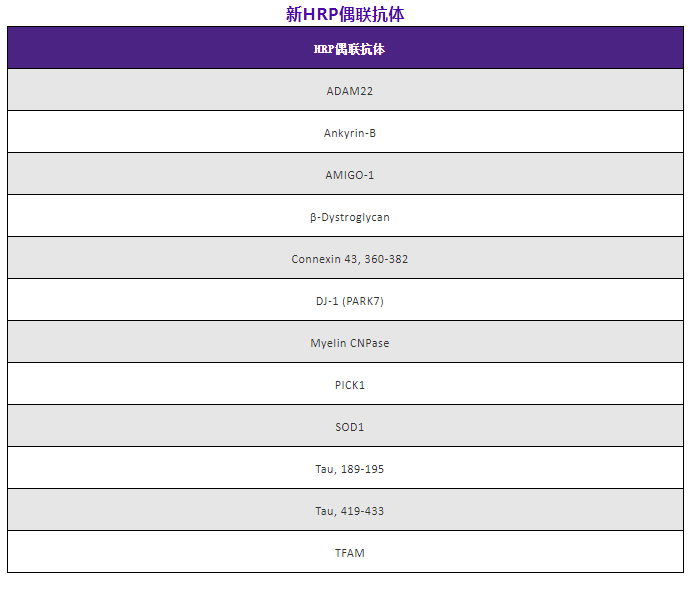Select the Ankyrin-B row

click(349, 133)
